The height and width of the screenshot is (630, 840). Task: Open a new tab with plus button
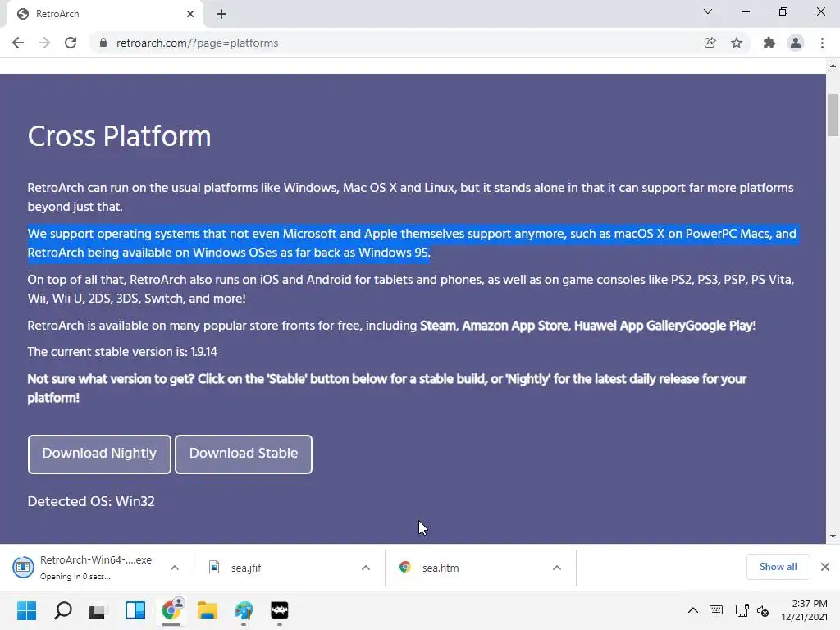pos(221,14)
